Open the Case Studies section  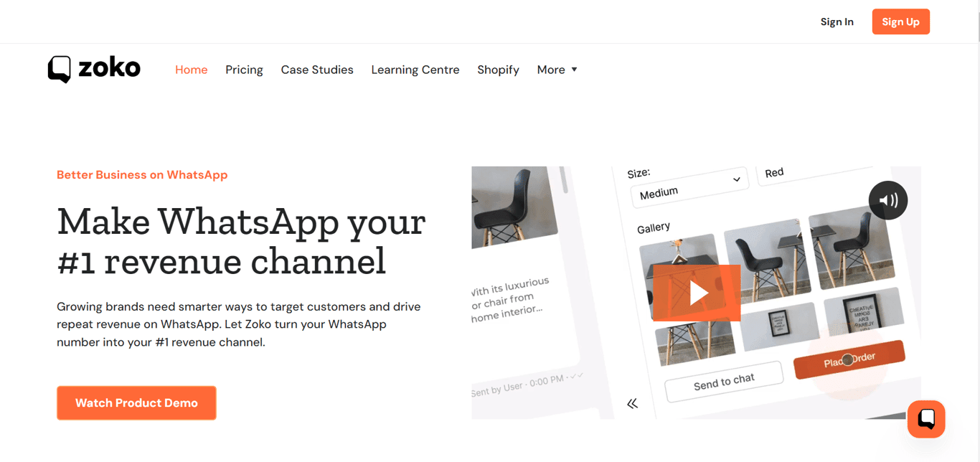(x=317, y=69)
